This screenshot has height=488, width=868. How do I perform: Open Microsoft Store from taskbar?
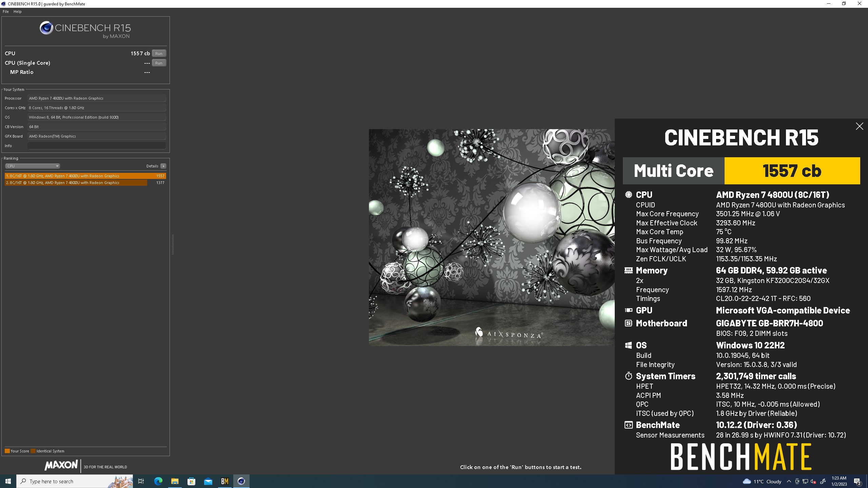pyautogui.click(x=191, y=481)
